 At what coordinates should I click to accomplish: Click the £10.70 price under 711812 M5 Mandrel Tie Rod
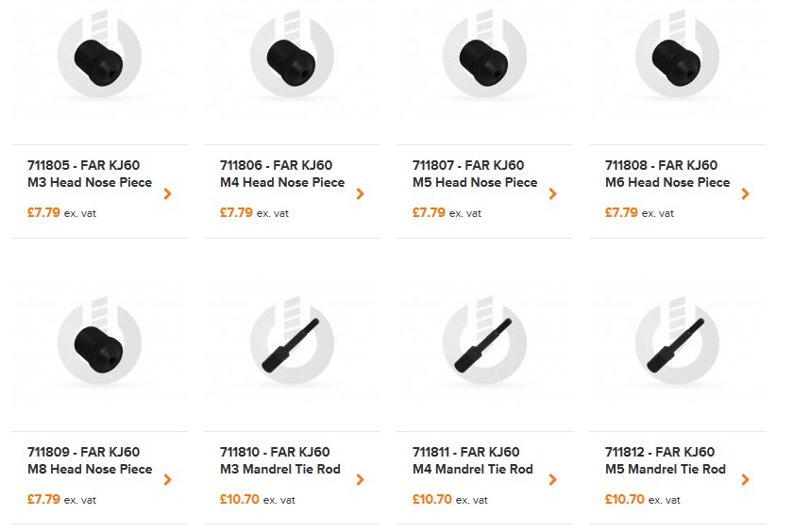625,499
